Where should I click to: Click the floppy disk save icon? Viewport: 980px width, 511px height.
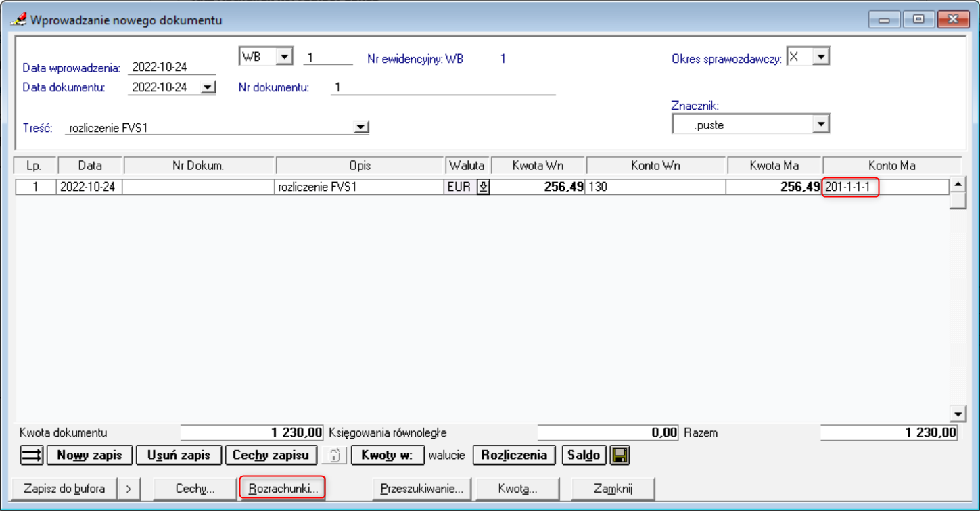(620, 456)
